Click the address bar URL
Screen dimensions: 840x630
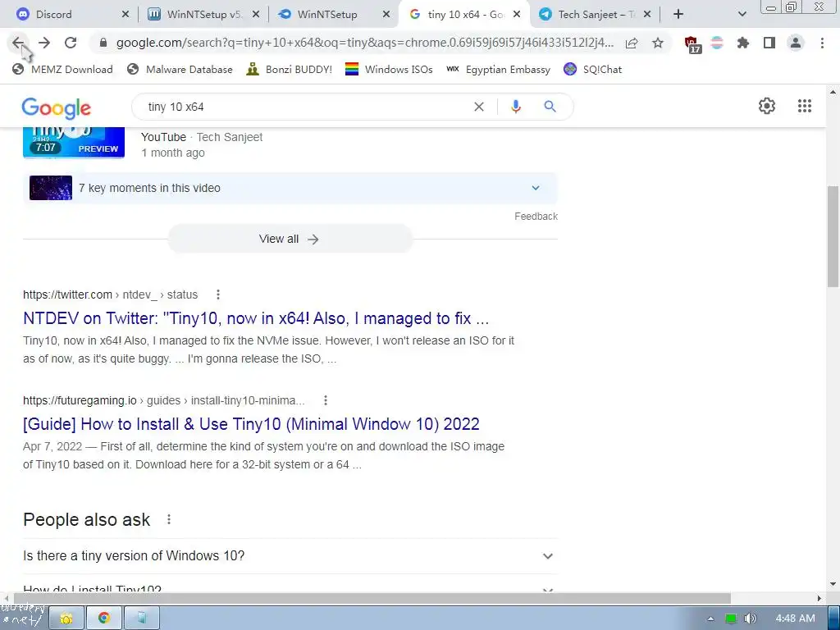click(365, 43)
